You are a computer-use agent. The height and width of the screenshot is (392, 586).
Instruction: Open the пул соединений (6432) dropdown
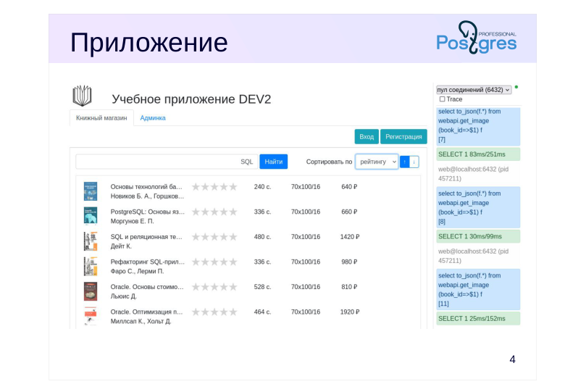(474, 90)
